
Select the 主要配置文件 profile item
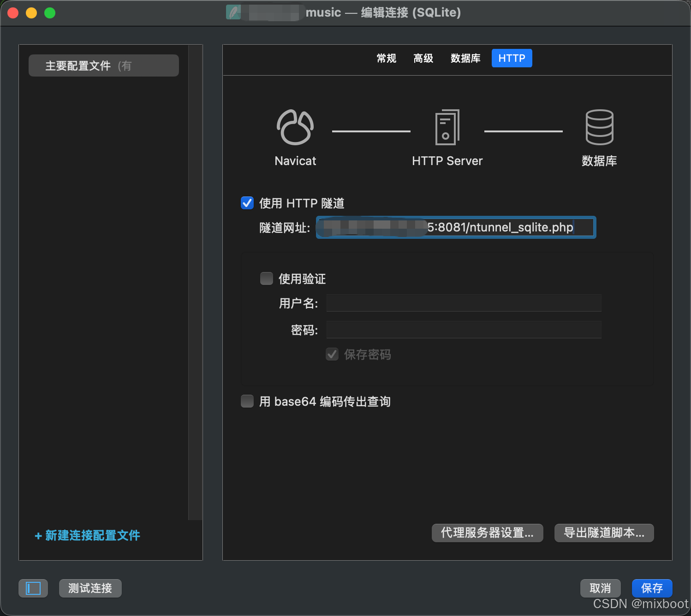point(104,65)
